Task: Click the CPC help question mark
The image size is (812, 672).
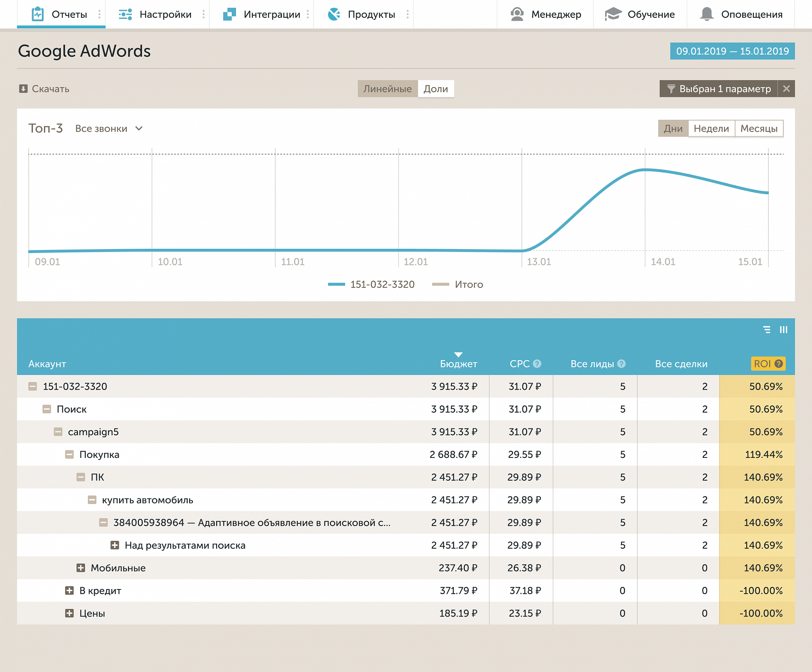Action: (x=537, y=364)
